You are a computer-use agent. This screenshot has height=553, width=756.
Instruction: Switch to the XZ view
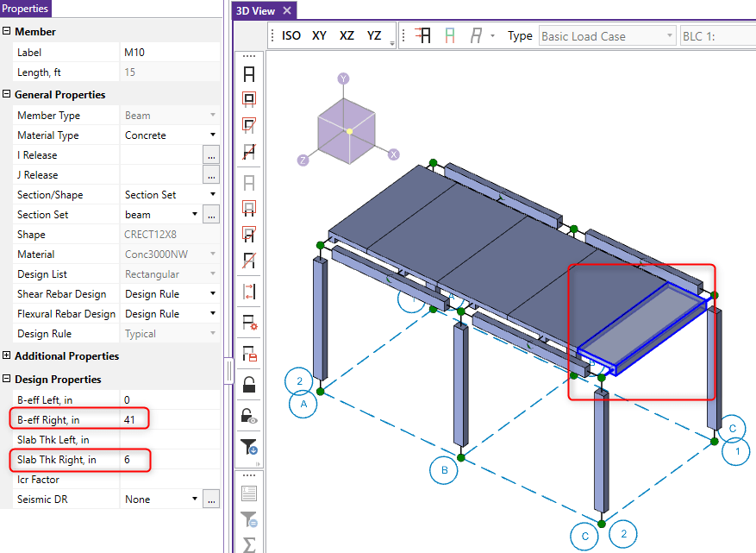[347, 35]
